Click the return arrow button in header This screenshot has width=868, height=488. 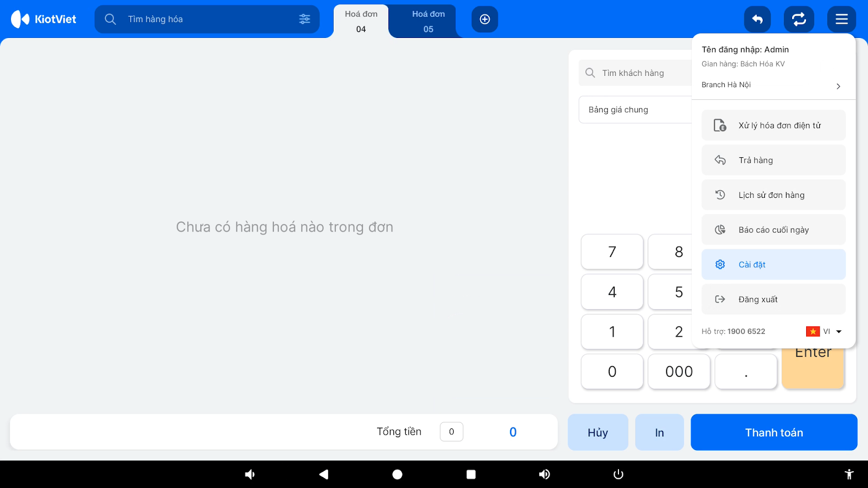click(x=757, y=20)
